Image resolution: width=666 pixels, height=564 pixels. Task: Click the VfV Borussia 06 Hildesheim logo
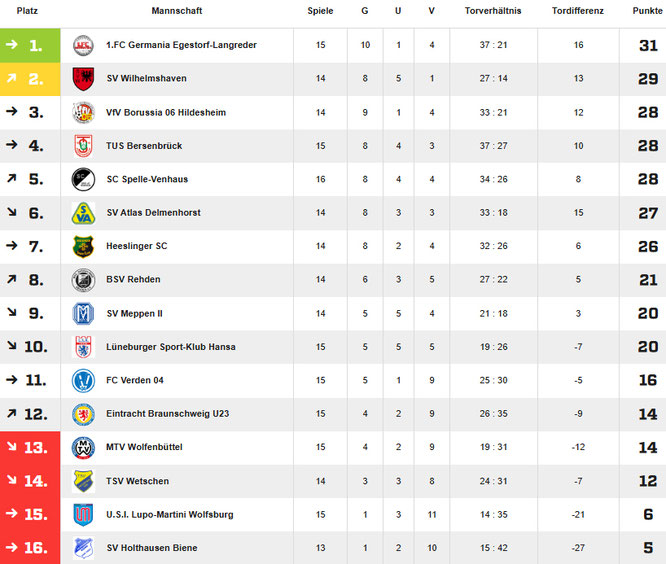pyautogui.click(x=83, y=112)
